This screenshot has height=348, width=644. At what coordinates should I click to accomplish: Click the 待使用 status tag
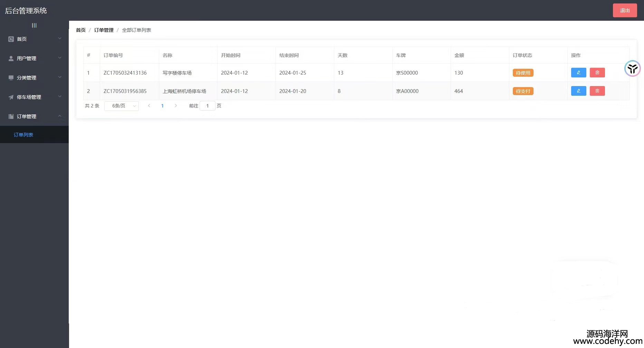pyautogui.click(x=523, y=73)
